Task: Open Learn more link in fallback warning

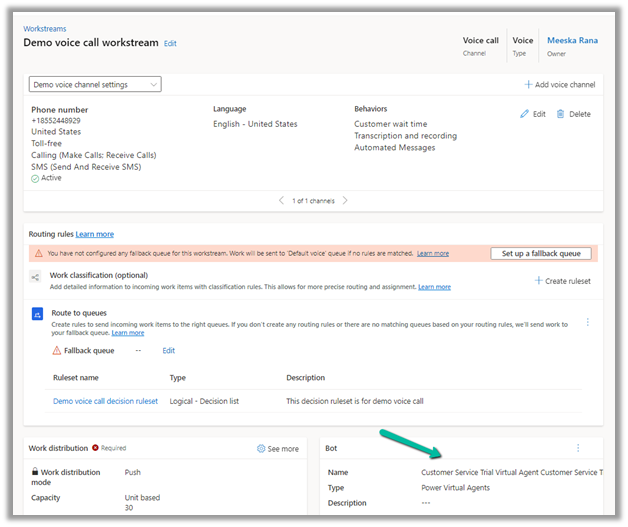Action: (432, 254)
